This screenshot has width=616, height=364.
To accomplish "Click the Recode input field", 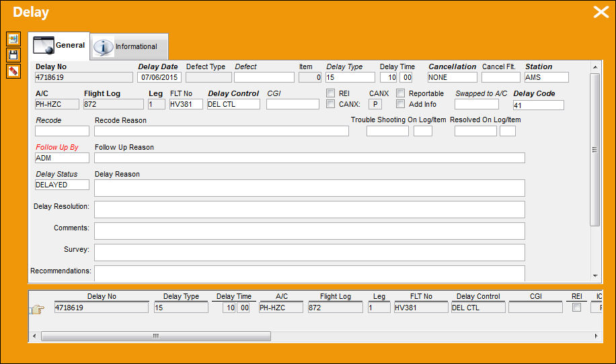I will pos(62,131).
